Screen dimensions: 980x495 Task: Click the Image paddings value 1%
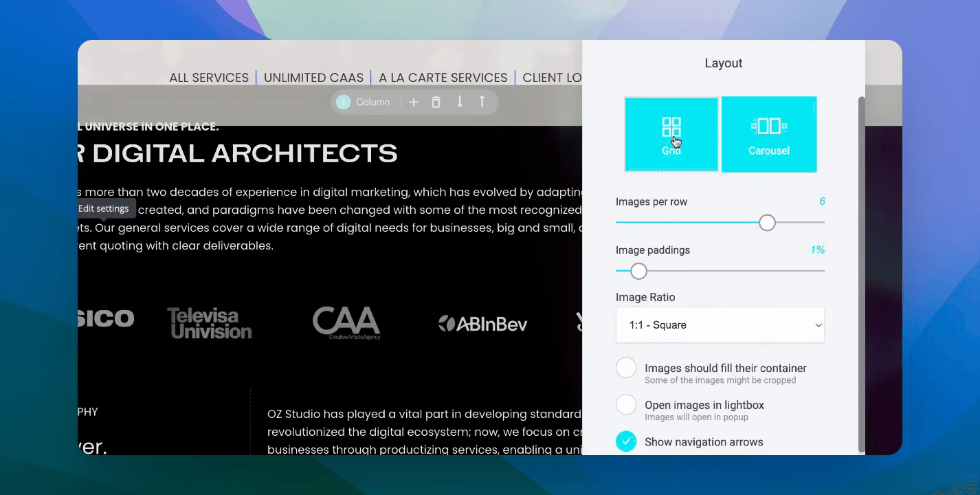coord(817,250)
